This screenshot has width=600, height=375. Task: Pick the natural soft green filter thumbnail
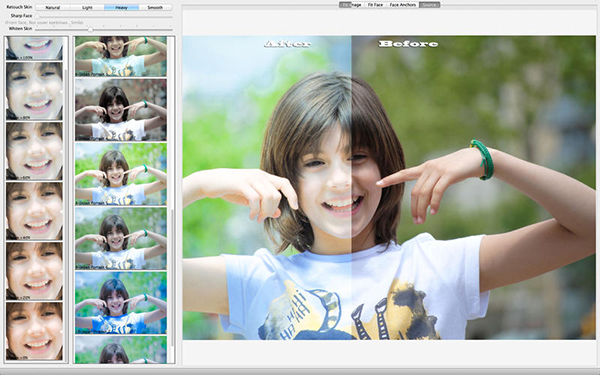click(x=121, y=238)
